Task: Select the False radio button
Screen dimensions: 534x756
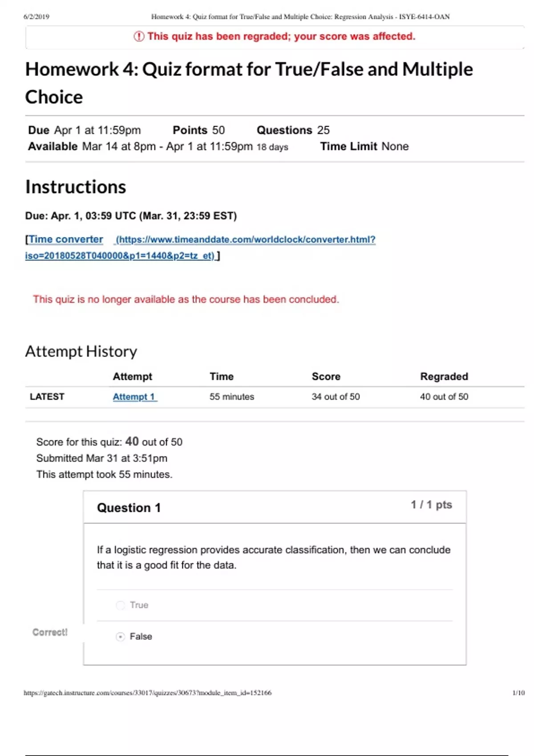Action: (120, 637)
